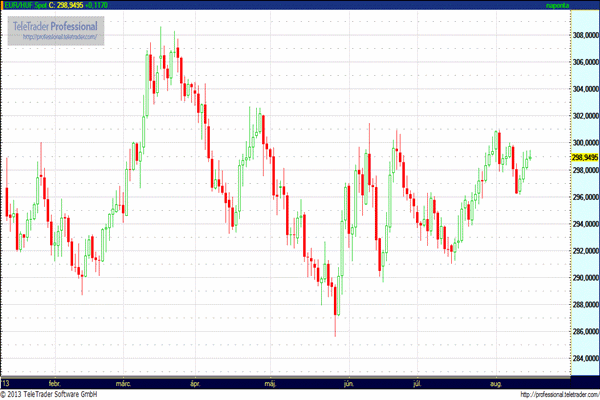Select the 'márc.' label on time axis

click(126, 383)
